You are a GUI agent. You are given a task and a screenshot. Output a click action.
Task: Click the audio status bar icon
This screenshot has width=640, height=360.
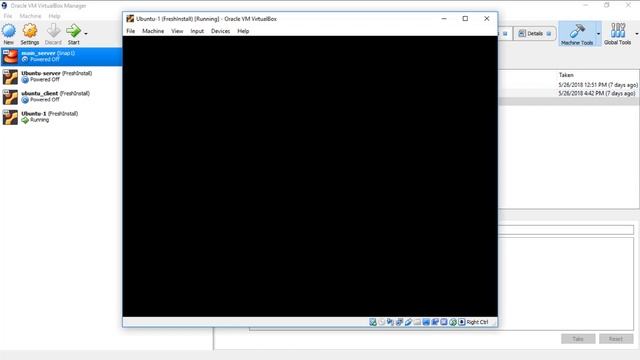click(x=390, y=322)
